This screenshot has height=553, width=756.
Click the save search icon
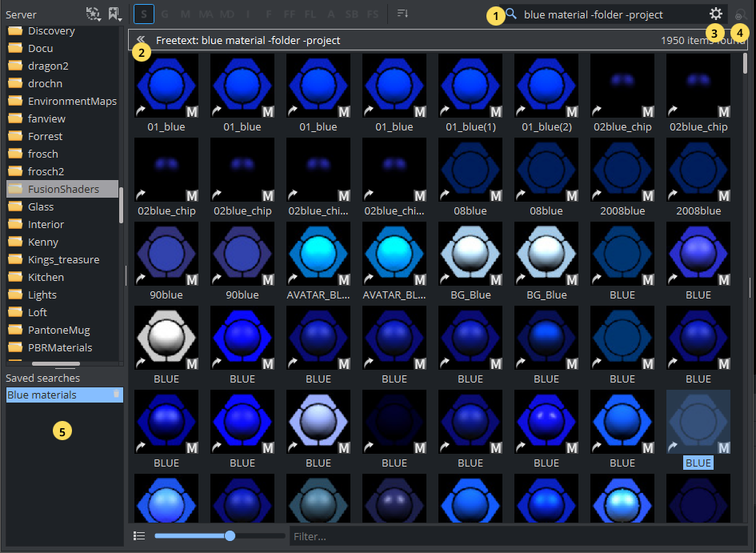pos(741,14)
